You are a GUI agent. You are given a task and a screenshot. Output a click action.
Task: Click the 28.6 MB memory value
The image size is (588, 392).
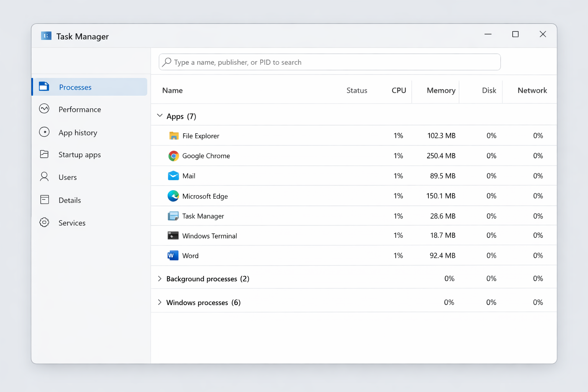click(443, 216)
